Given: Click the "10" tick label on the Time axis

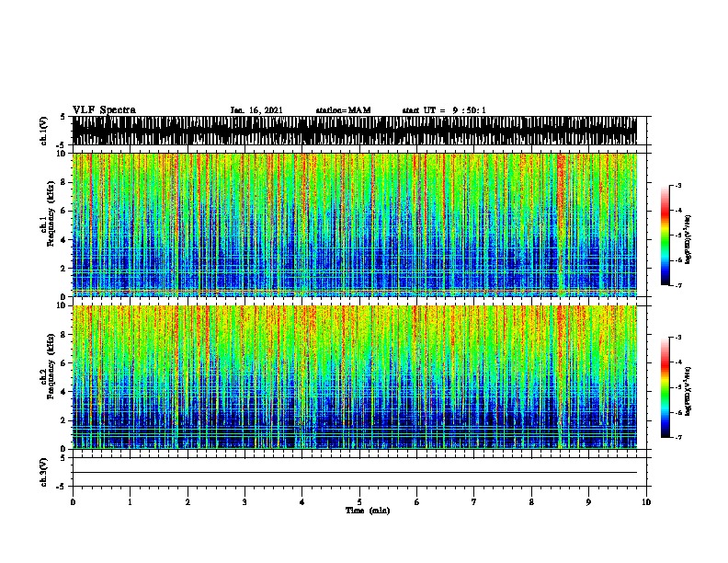Looking at the screenshot, I should 646,502.
